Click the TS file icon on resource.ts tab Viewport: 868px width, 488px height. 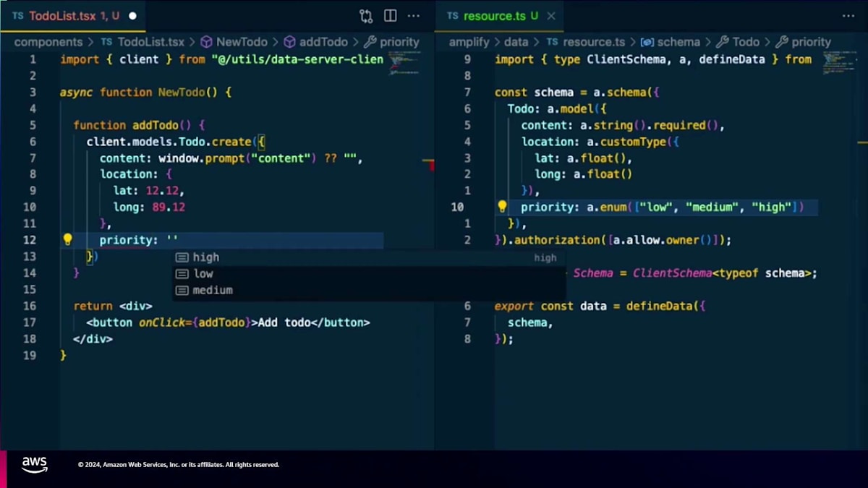(453, 16)
